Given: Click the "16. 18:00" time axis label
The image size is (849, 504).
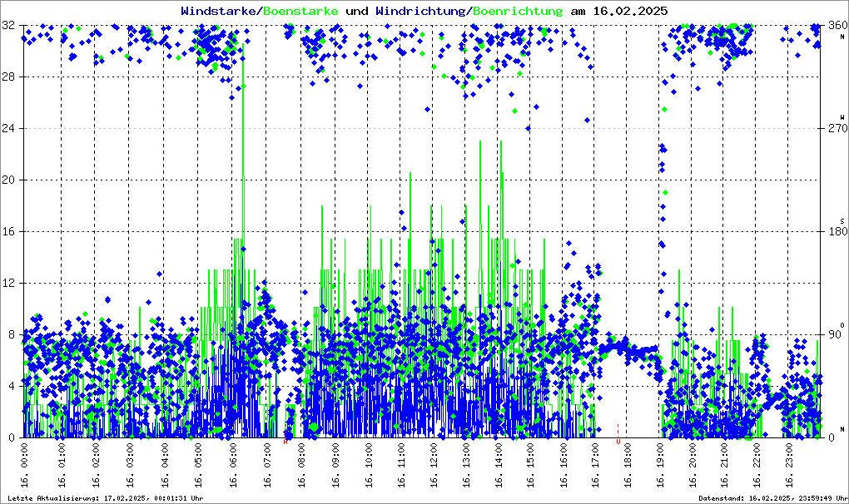Looking at the screenshot, I should coord(627,465).
